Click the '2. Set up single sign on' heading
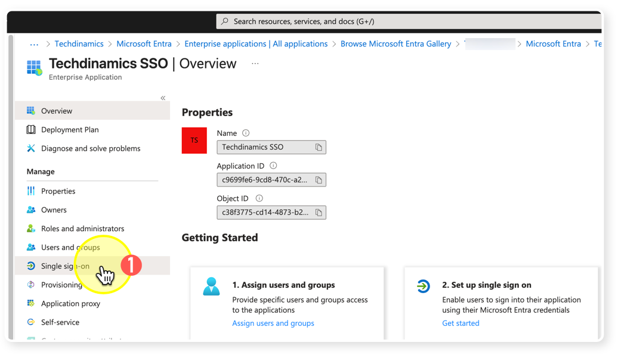 pos(486,285)
